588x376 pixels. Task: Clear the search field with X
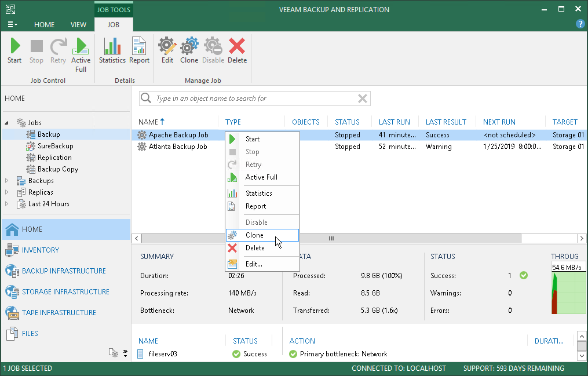click(362, 98)
